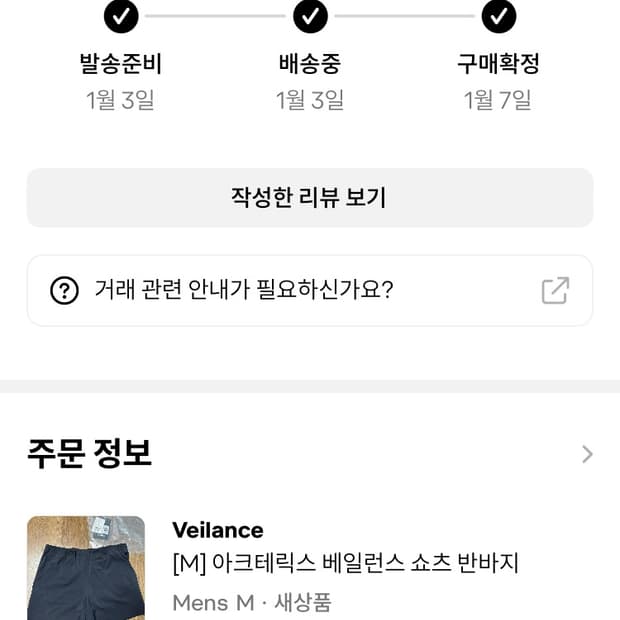Viewport: 620px width, 620px height.
Task: Click the 발송준비 step checkmark icon
Action: tap(121, 16)
